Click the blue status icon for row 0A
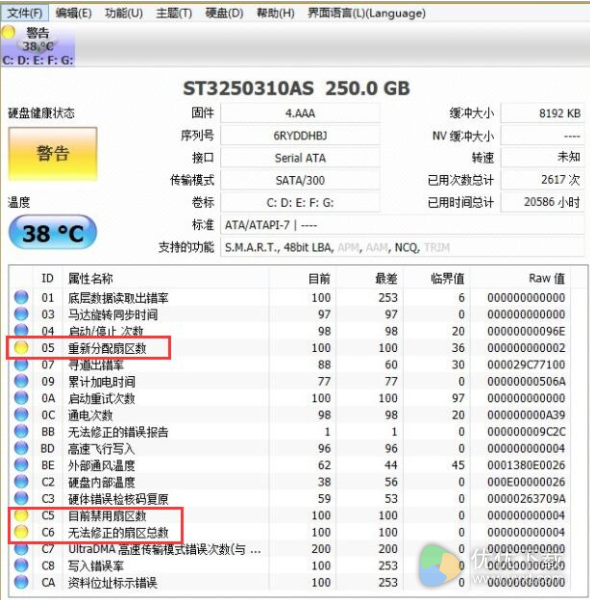Screen dimensions: 590x600 (x=21, y=398)
